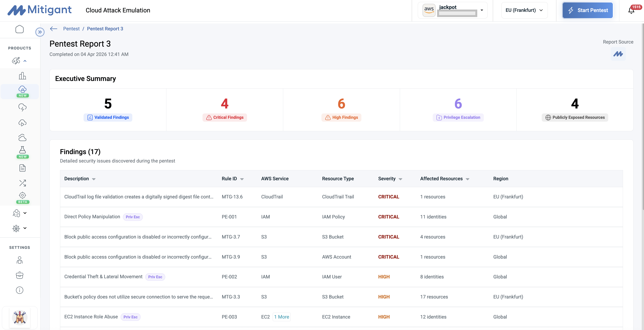
Task: Select the Privilege Escalation summary badge
Action: coord(458,117)
